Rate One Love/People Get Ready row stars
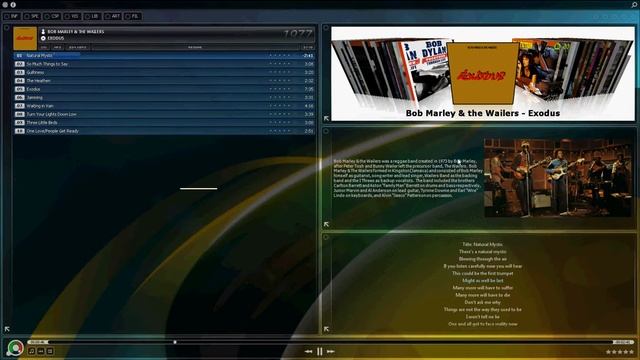Screen dimensions: 640x360 280,131
